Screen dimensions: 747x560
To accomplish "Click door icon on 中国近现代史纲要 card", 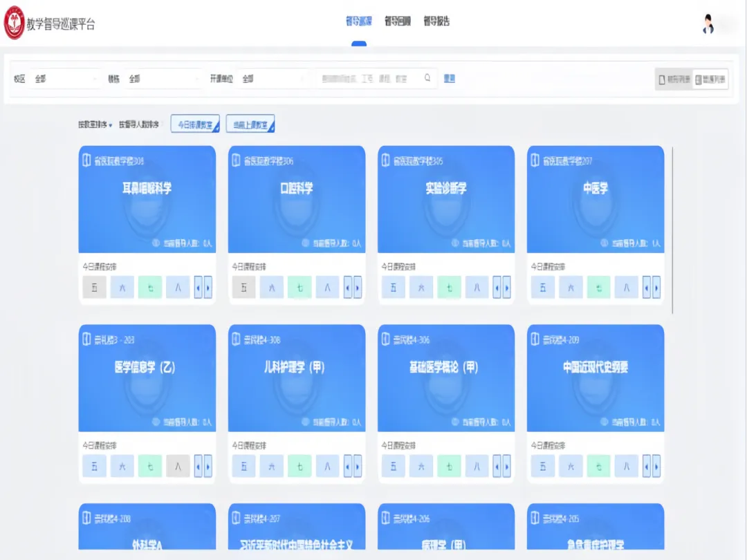I will 535,339.
